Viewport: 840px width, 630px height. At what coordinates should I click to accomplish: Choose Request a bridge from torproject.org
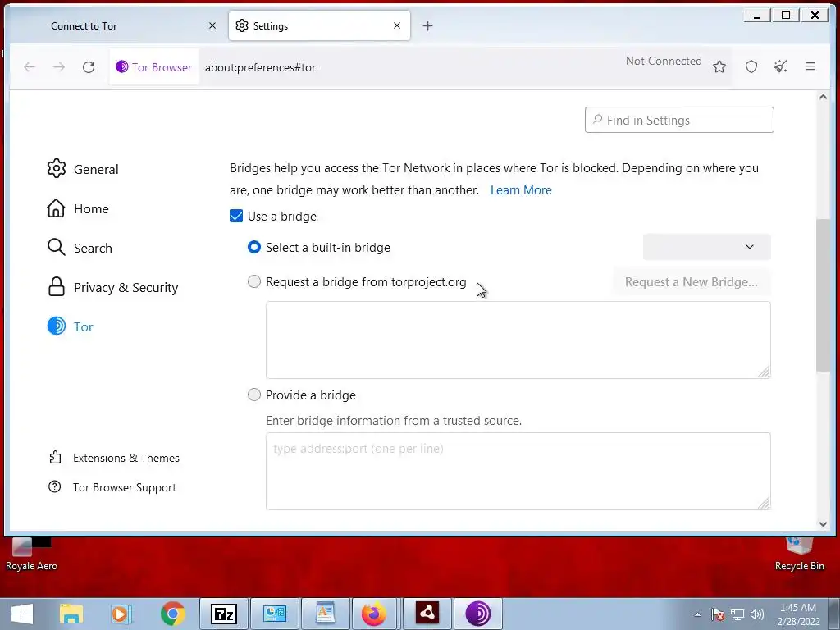tap(254, 282)
